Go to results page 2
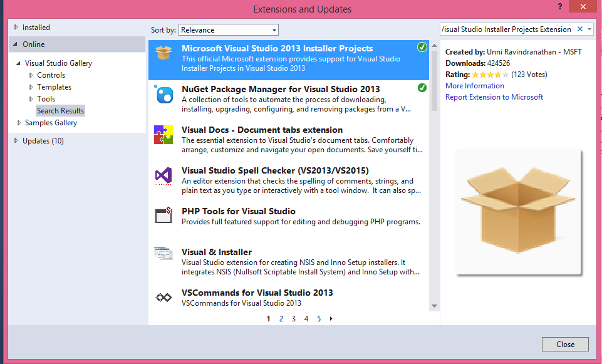The image size is (602, 364). [x=281, y=319]
